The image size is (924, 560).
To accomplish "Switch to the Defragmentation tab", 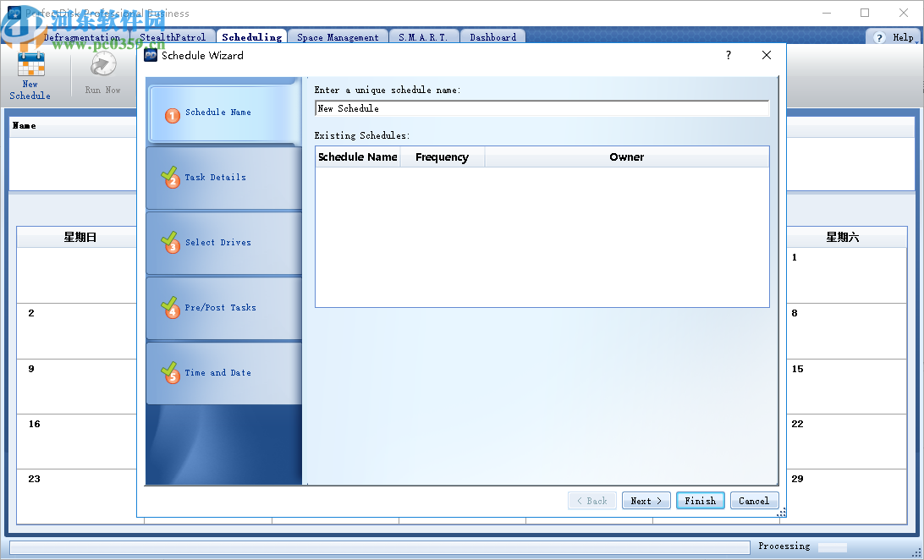I will click(81, 37).
